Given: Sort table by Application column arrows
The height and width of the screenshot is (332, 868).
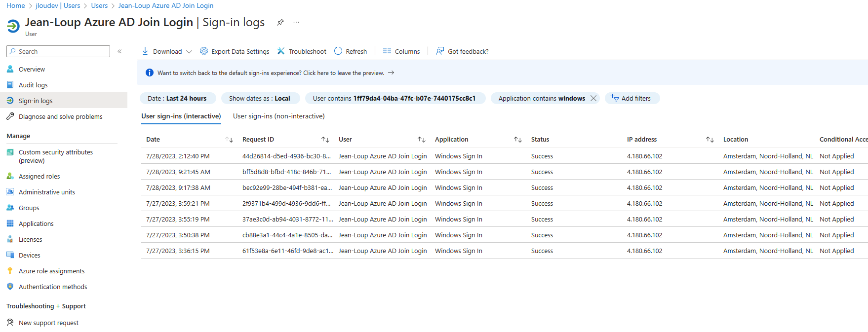Looking at the screenshot, I should point(518,140).
